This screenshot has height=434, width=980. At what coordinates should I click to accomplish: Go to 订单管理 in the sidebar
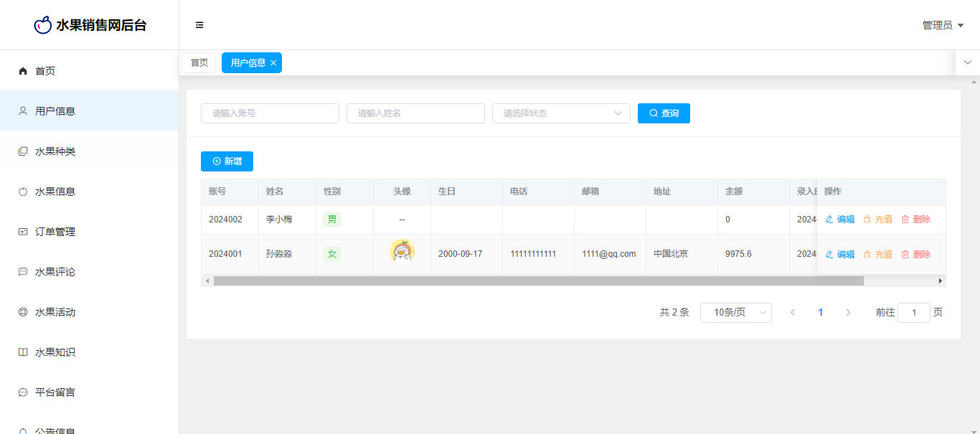point(55,232)
